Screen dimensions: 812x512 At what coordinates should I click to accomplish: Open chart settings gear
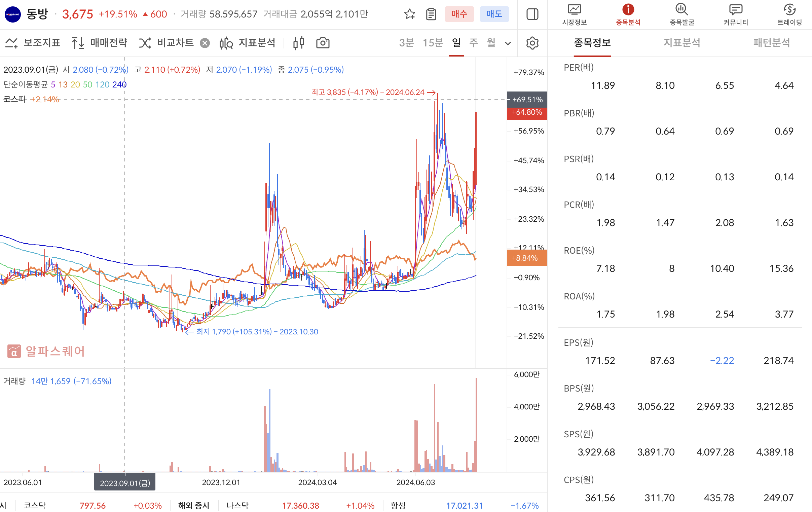[532, 43]
